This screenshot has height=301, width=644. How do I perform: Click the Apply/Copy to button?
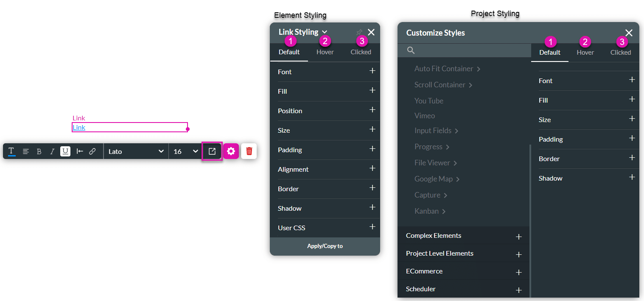325,246
